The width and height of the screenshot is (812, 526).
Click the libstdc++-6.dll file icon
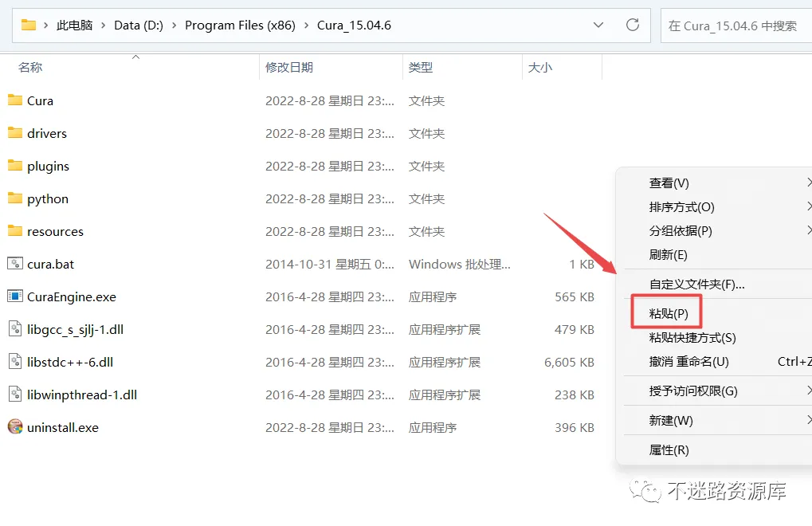click(x=15, y=362)
